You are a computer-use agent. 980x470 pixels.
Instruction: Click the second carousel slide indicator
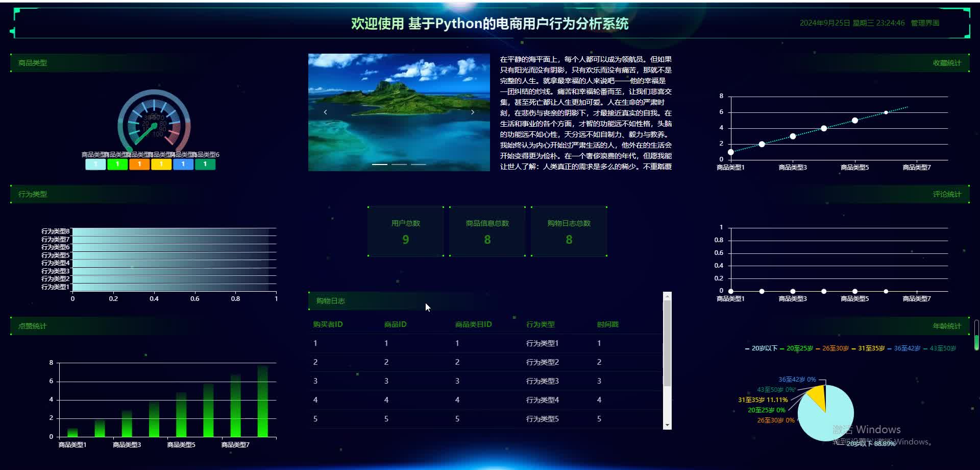click(399, 165)
